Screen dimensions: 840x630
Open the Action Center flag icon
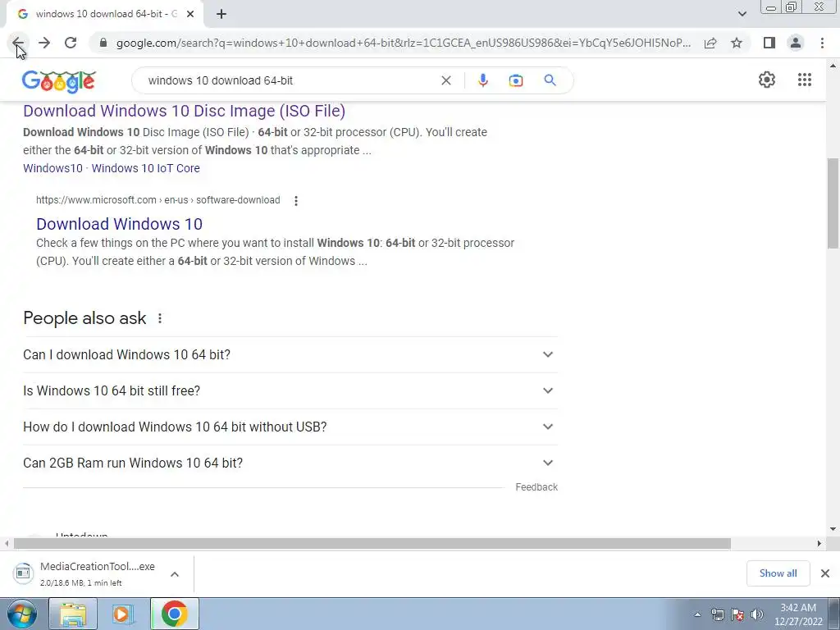[737, 614]
